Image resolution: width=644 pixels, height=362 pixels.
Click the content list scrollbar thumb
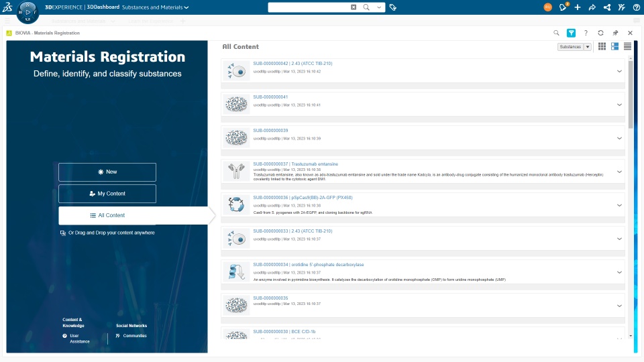click(x=631, y=95)
